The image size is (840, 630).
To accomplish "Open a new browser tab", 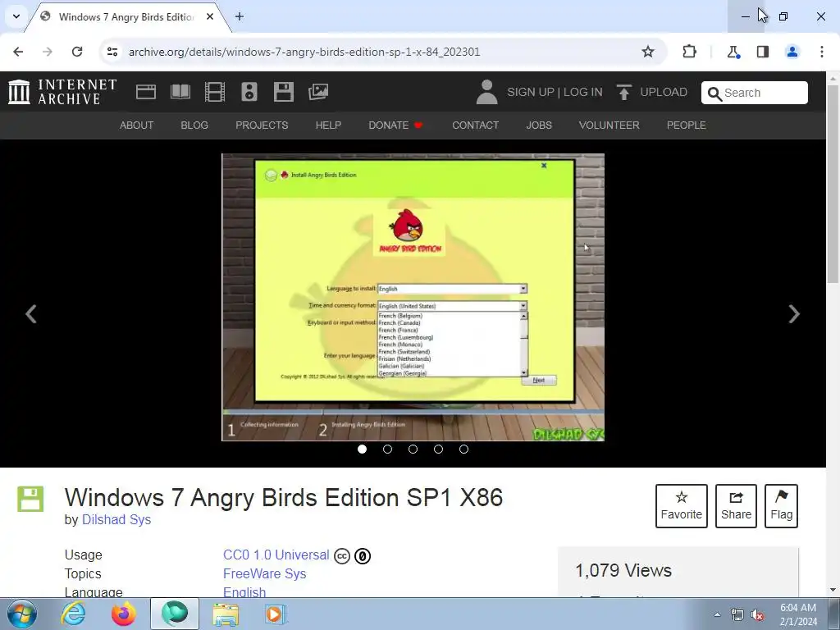I will click(x=240, y=16).
